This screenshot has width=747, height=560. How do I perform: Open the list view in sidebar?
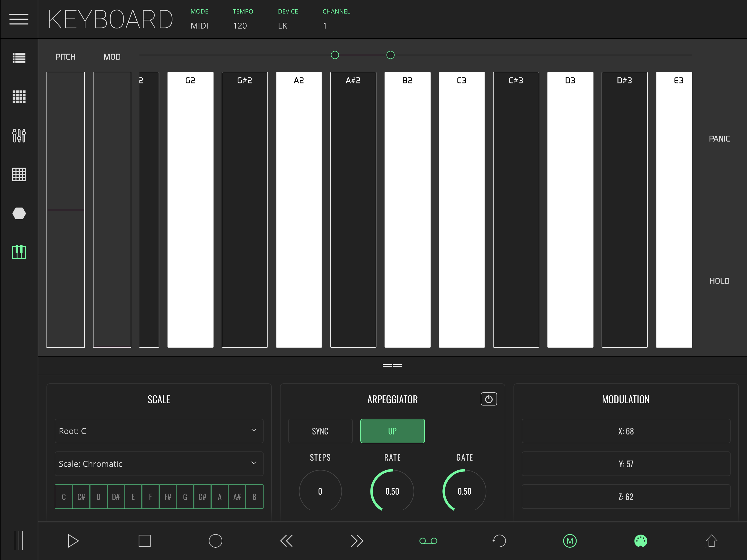click(x=19, y=58)
